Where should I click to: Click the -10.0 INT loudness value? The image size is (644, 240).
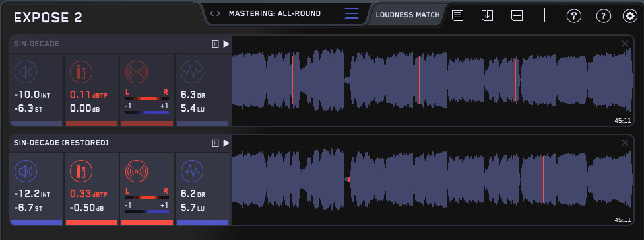click(32, 95)
